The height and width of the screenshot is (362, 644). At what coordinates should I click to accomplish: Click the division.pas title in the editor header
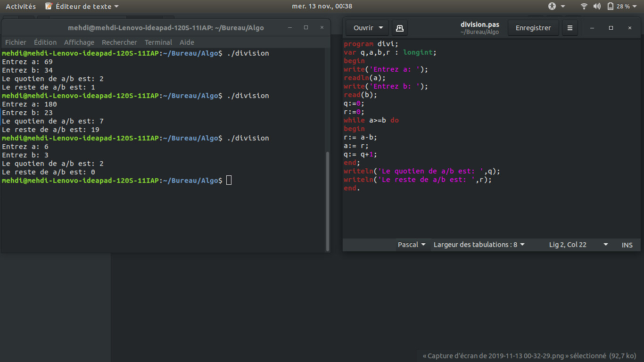coord(479,25)
